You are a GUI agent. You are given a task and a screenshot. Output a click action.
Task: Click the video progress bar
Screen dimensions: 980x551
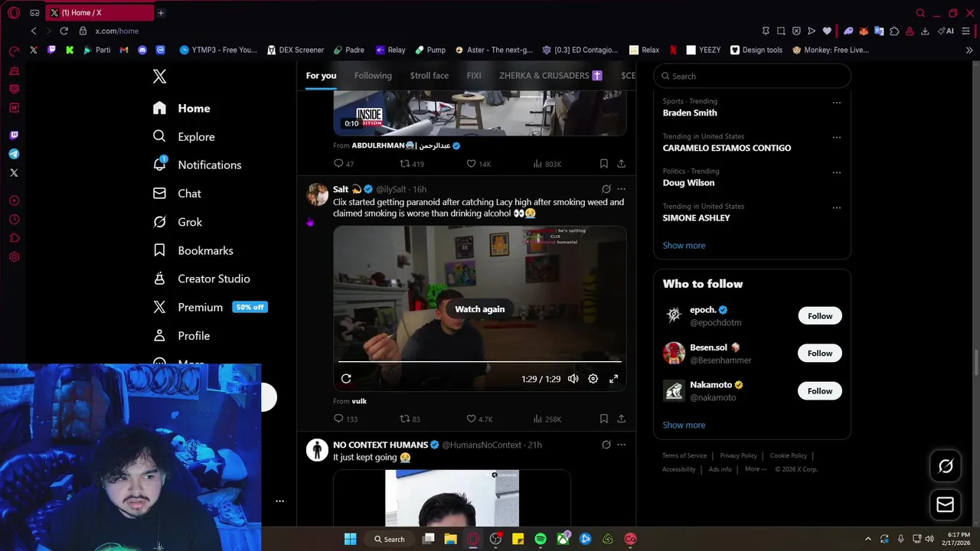pos(479,361)
